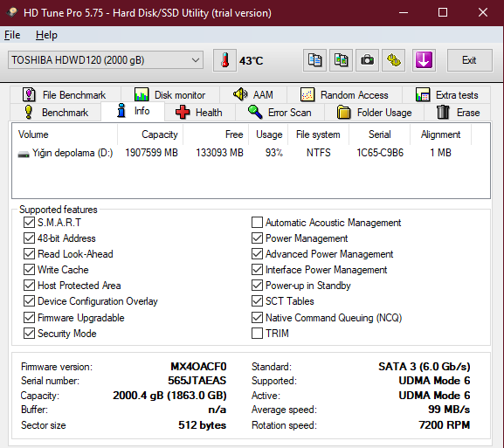504x448 pixels.
Task: Click the 99 MB/s average speed value
Action: pyautogui.click(x=449, y=410)
